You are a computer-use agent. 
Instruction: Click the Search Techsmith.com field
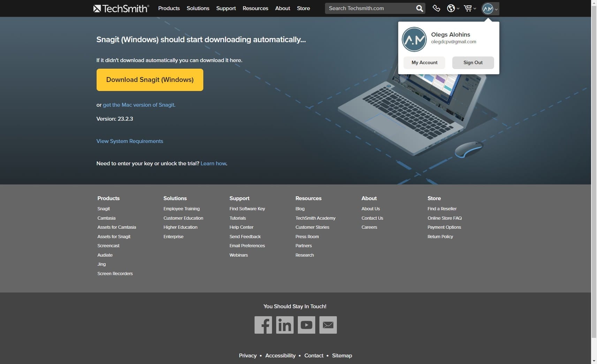pyautogui.click(x=370, y=8)
